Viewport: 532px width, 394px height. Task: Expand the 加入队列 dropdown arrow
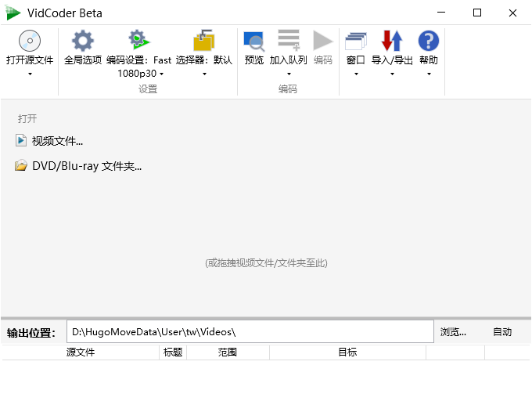[x=289, y=74]
